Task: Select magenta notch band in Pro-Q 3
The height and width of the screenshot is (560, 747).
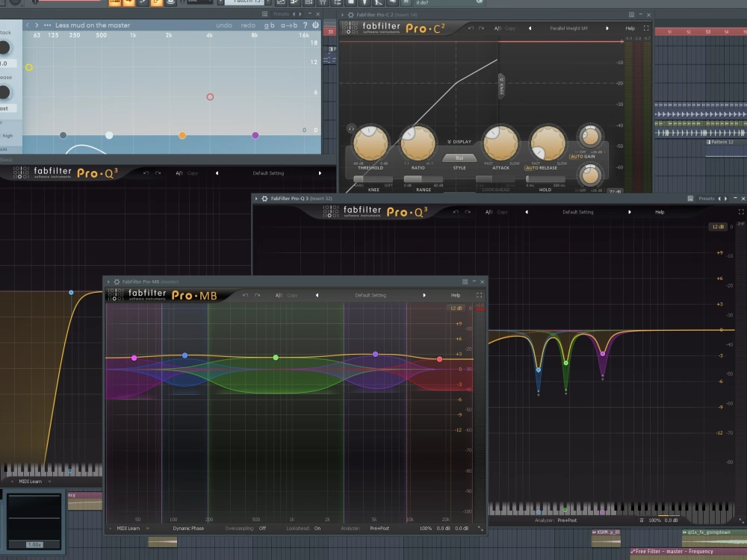Action: coord(603,354)
